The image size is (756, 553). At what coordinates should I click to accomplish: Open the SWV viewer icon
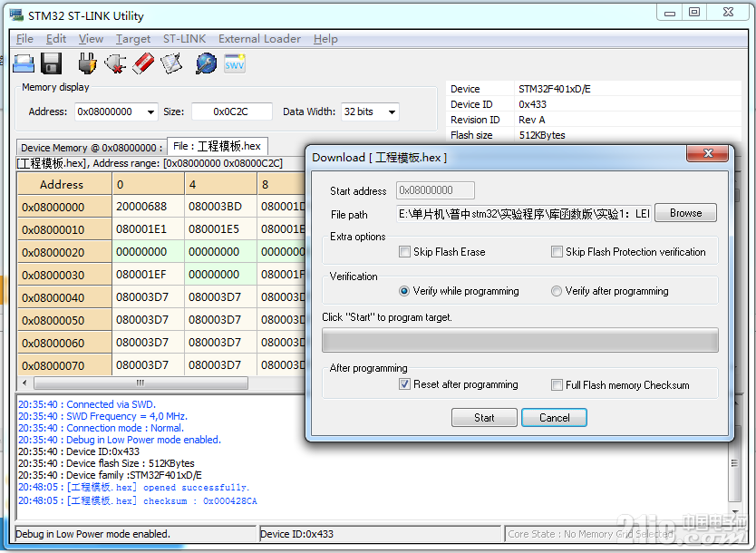click(235, 63)
